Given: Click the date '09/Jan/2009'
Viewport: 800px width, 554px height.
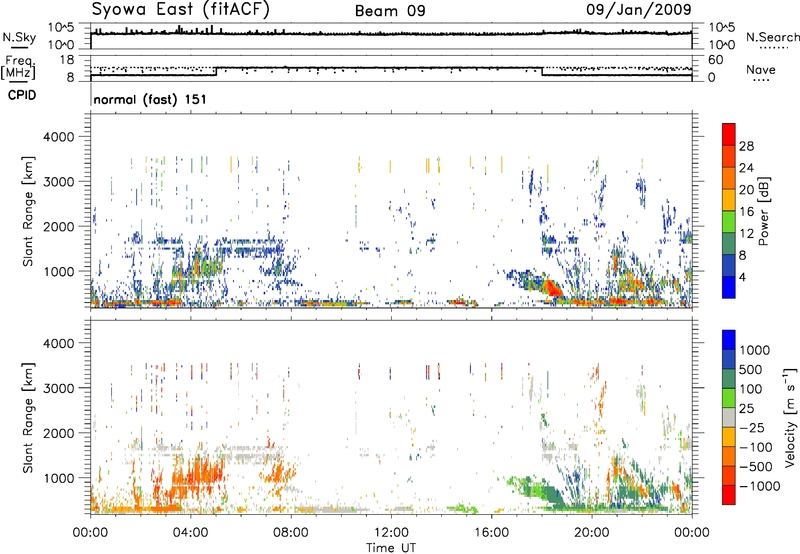Looking at the screenshot, I should [639, 9].
